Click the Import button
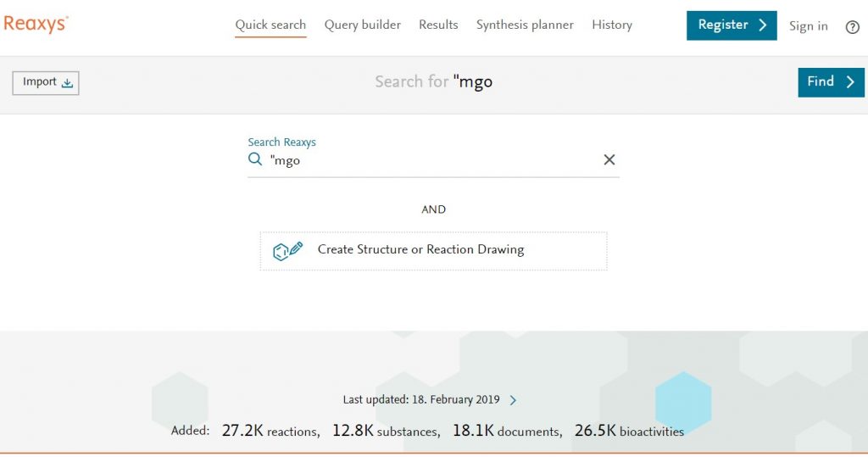Image resolution: width=868 pixels, height=457 pixels. tap(46, 83)
